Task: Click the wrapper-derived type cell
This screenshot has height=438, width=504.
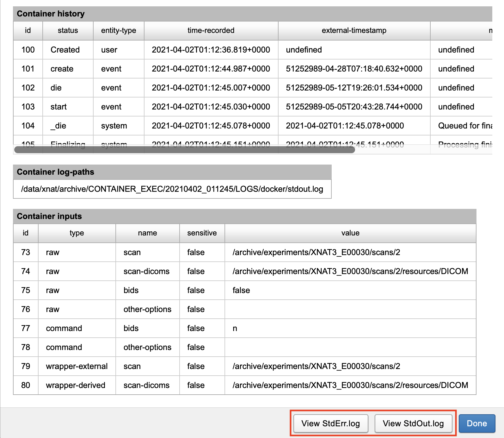Action: click(x=76, y=385)
